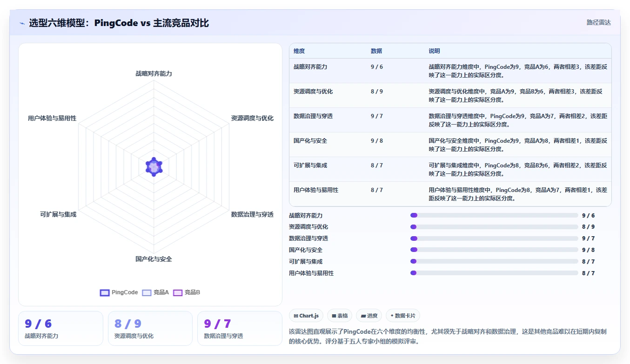This screenshot has width=630, height=364.
Task: Click the 战略对齐能力 radar axis label
Action: coord(154,73)
